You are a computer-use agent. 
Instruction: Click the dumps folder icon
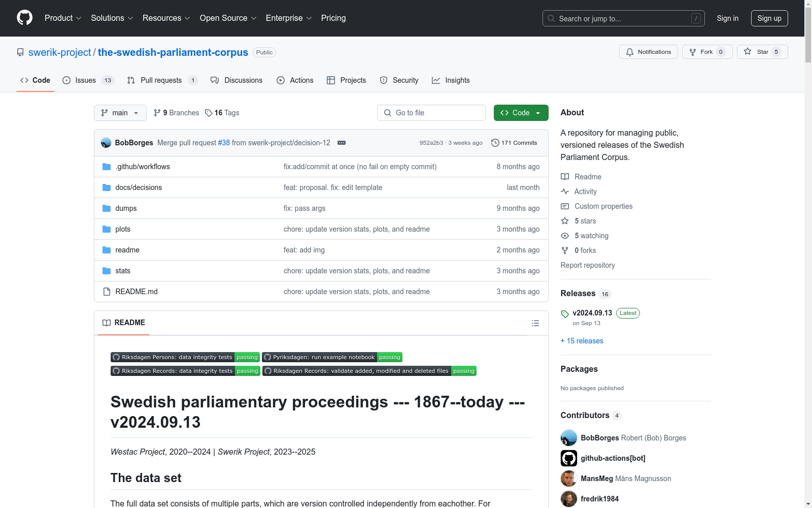pos(107,208)
